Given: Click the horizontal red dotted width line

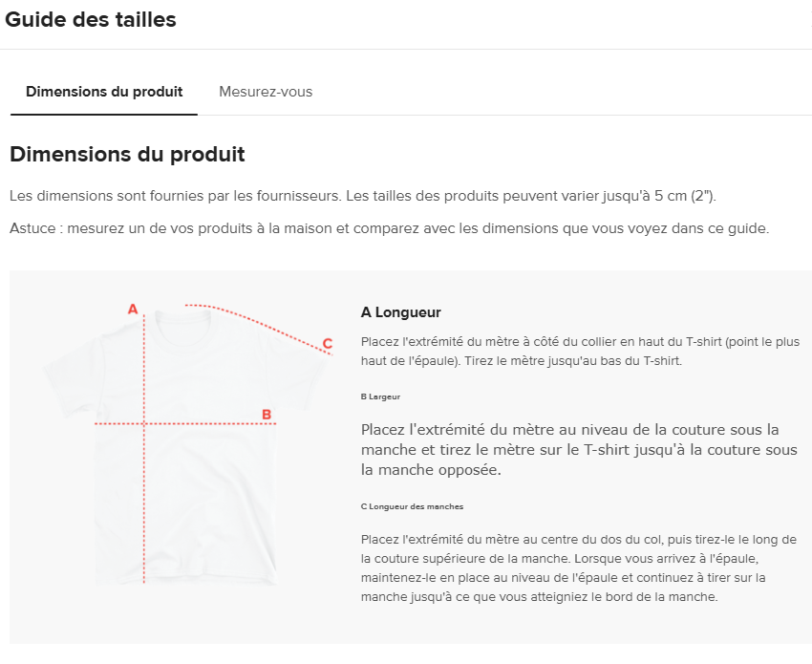Looking at the screenshot, I should (201, 423).
